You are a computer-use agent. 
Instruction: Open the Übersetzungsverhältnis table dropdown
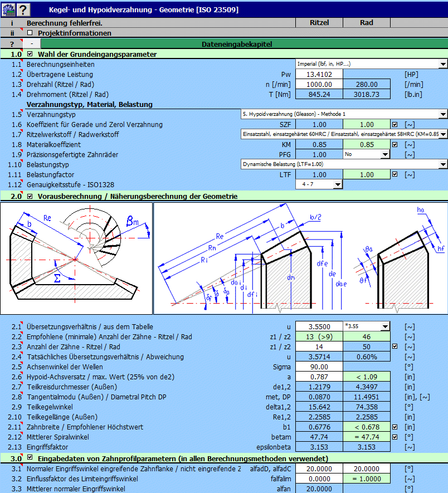(x=385, y=327)
